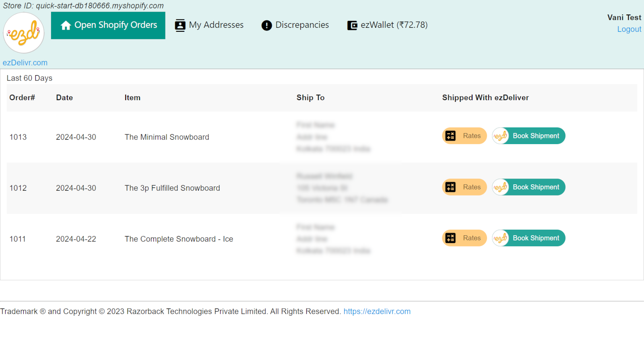Log out of the Vani Test account
This screenshot has height=362, width=644.
pyautogui.click(x=629, y=29)
